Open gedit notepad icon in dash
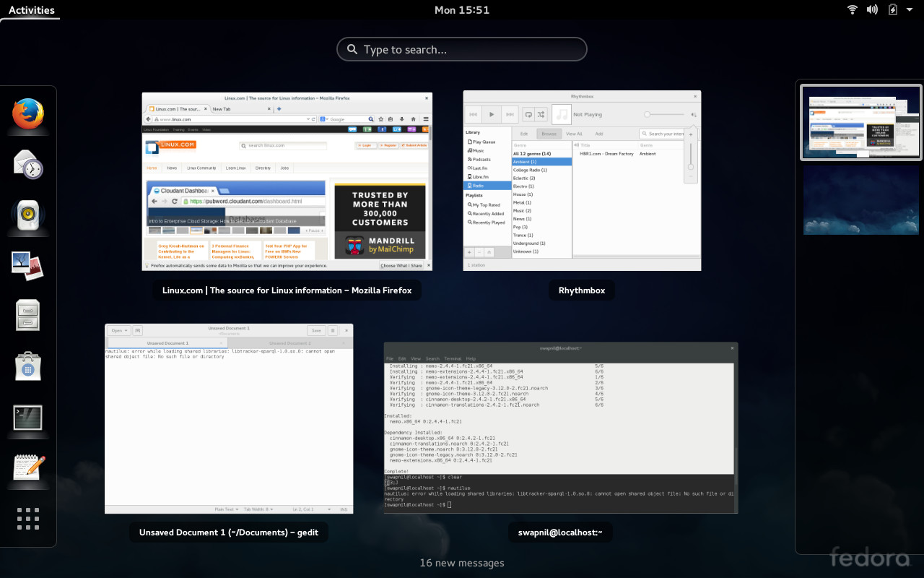Viewport: 924px width, 578px height. (x=28, y=467)
